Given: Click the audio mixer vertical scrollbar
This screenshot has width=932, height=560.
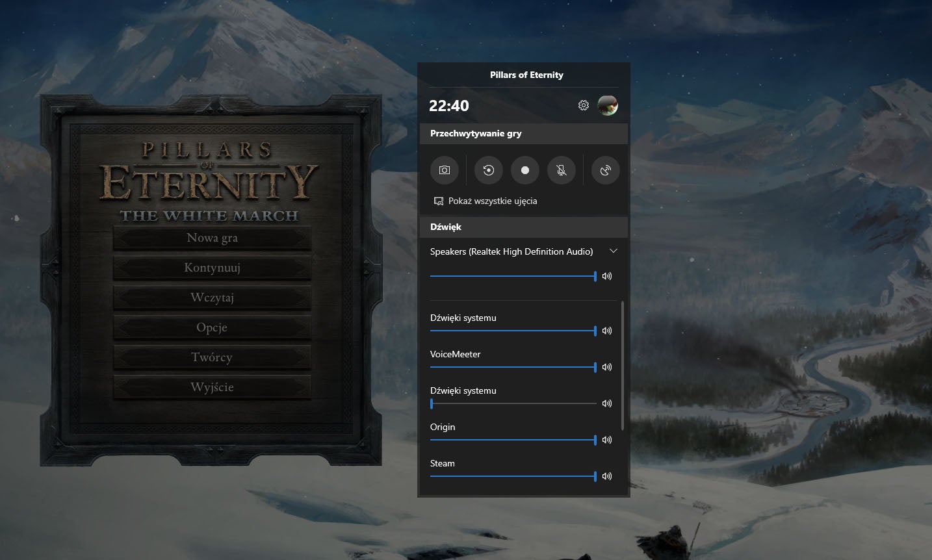Looking at the screenshot, I should point(623,365).
